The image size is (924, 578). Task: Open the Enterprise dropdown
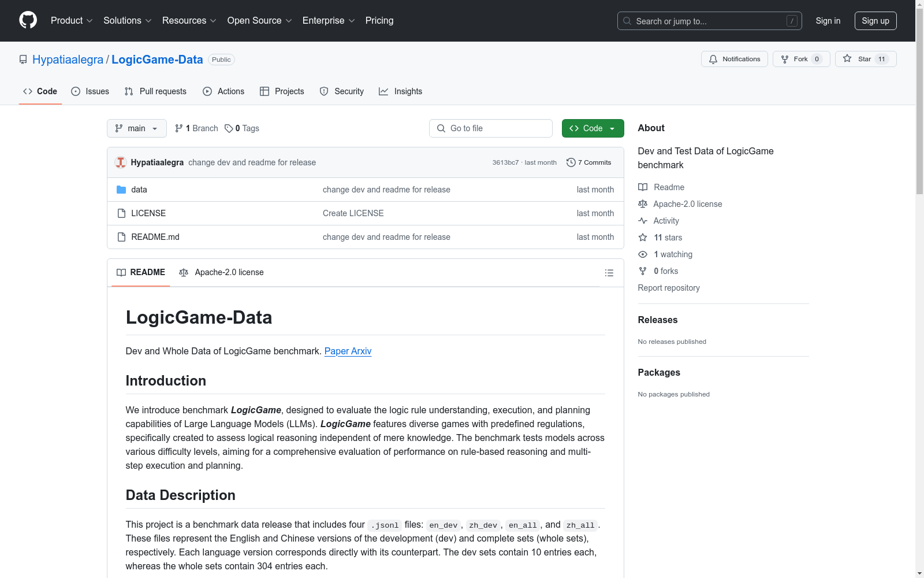pos(329,21)
